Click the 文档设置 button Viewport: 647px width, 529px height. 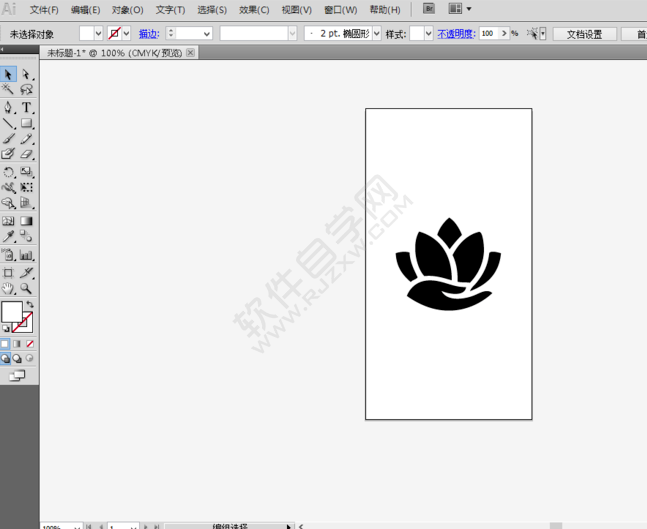click(x=584, y=34)
